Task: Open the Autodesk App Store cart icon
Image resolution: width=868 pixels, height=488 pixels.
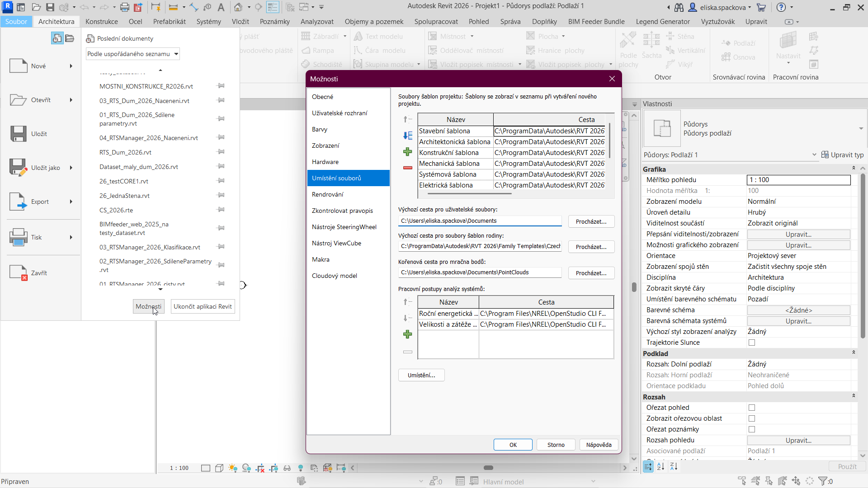Action: (761, 7)
